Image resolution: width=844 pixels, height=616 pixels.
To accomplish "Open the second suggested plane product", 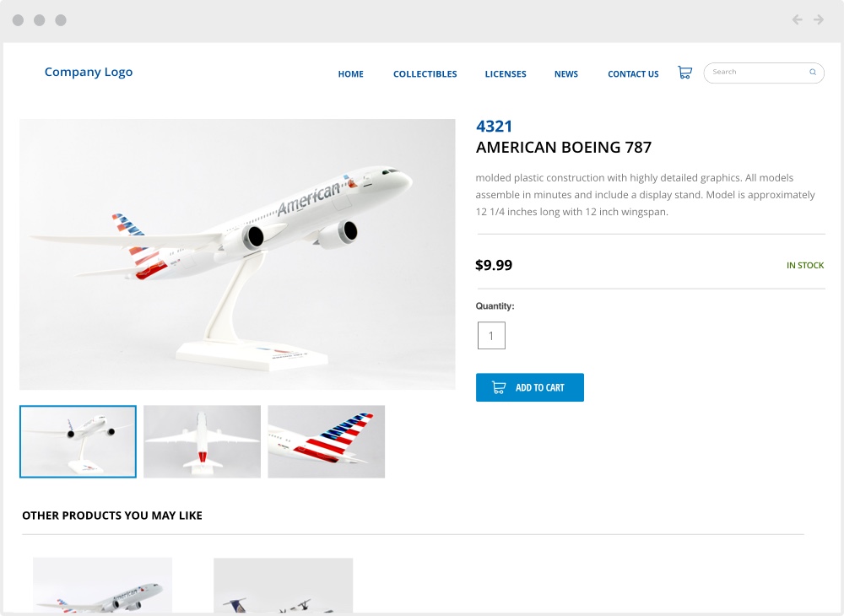I will [283, 585].
